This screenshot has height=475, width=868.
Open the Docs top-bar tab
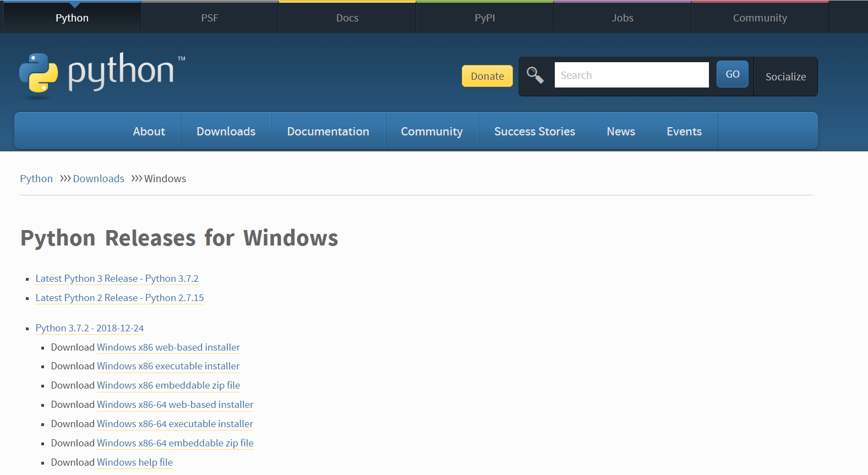pyautogui.click(x=347, y=18)
